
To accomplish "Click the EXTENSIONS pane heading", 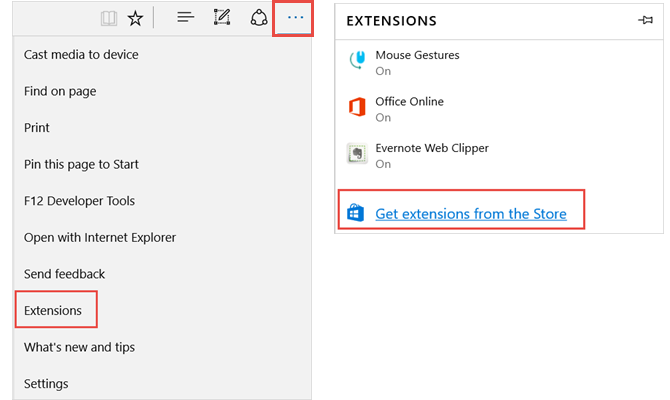I will click(x=391, y=21).
